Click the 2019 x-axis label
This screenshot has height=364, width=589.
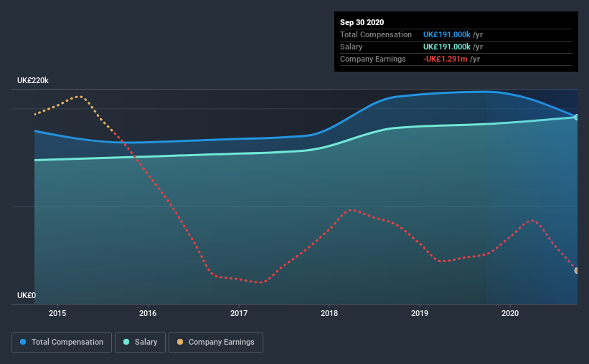[x=420, y=313]
